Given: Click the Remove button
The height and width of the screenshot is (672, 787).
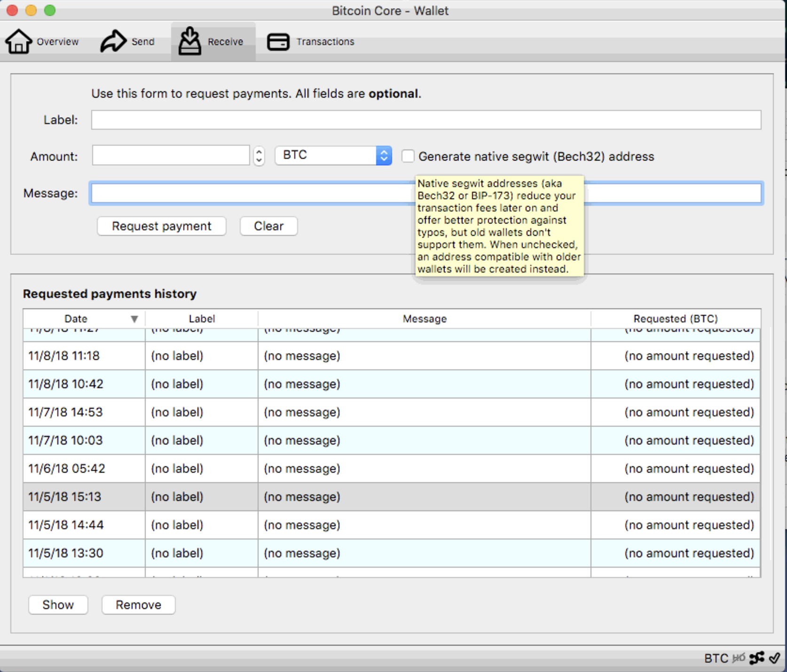Looking at the screenshot, I should click(139, 605).
